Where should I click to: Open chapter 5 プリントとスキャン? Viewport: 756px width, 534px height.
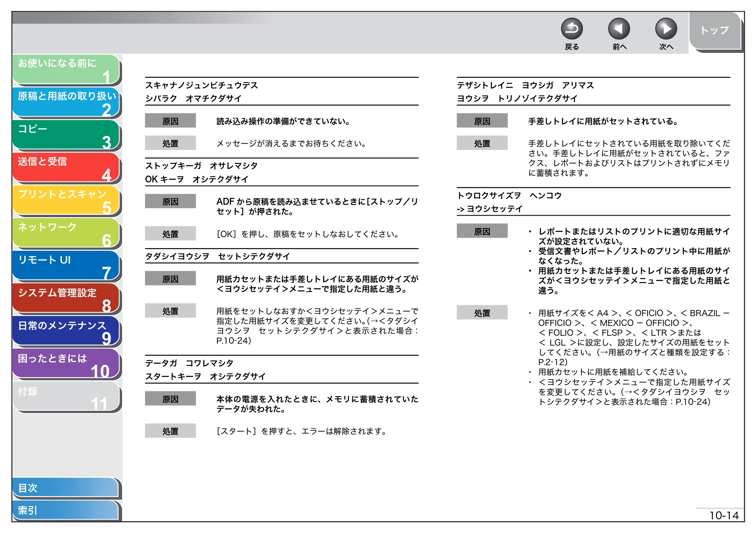pyautogui.click(x=66, y=201)
